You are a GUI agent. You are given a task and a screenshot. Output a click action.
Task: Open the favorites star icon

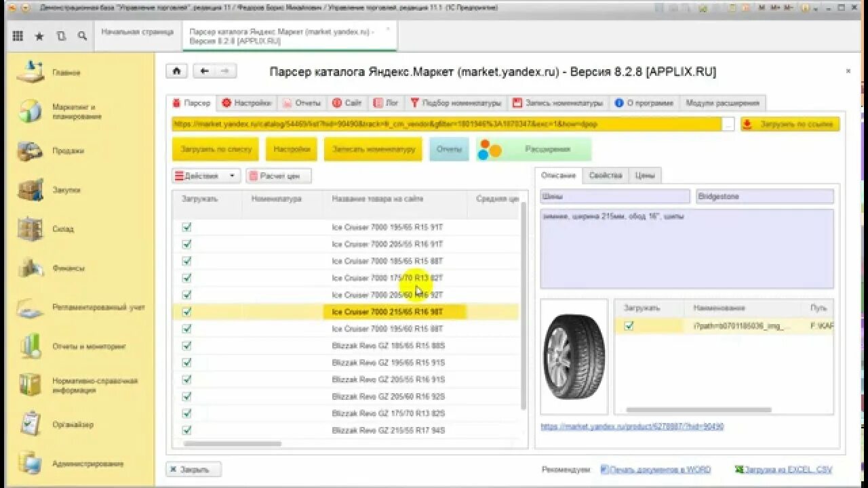pyautogui.click(x=39, y=36)
